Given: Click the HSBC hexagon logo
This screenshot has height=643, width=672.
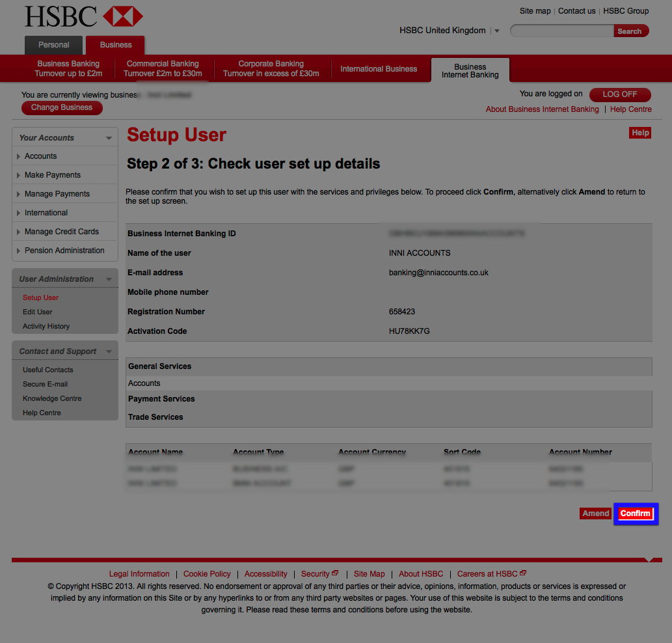Looking at the screenshot, I should tap(123, 17).
